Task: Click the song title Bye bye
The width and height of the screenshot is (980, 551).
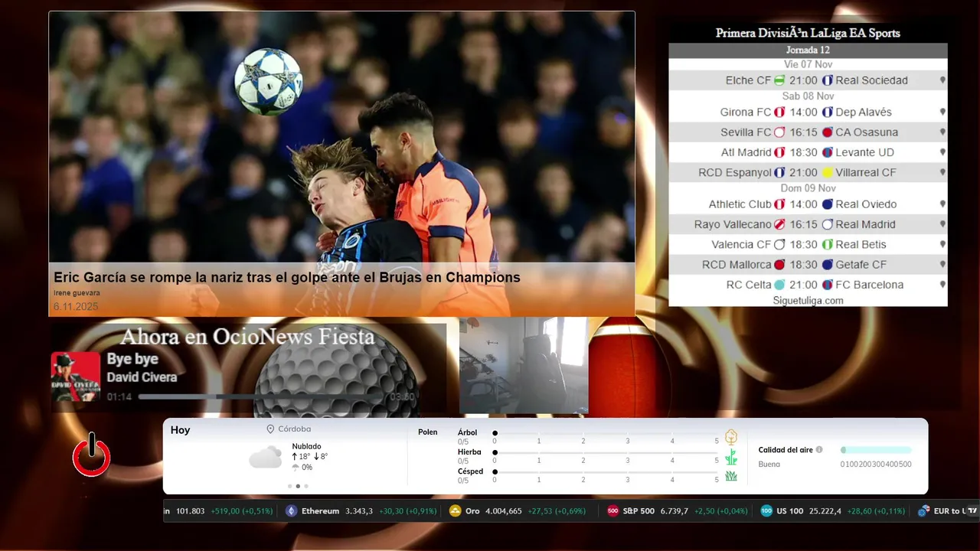Action: click(132, 359)
